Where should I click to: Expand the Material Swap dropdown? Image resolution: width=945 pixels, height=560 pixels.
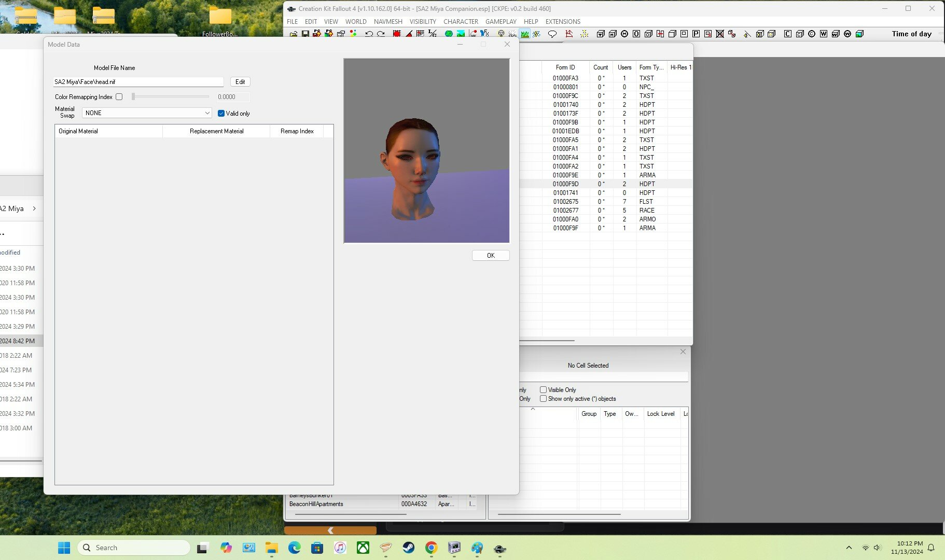click(207, 113)
